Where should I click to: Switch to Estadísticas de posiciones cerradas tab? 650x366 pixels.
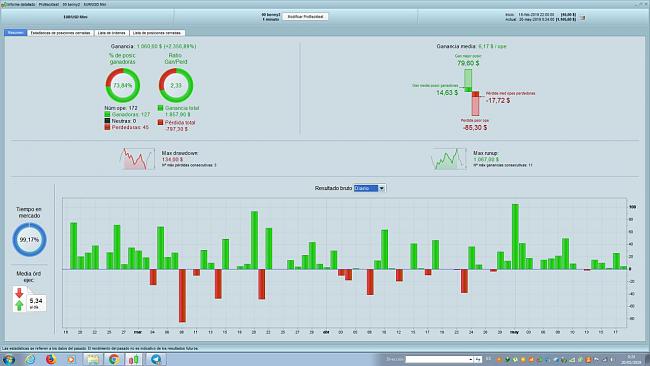(x=61, y=32)
